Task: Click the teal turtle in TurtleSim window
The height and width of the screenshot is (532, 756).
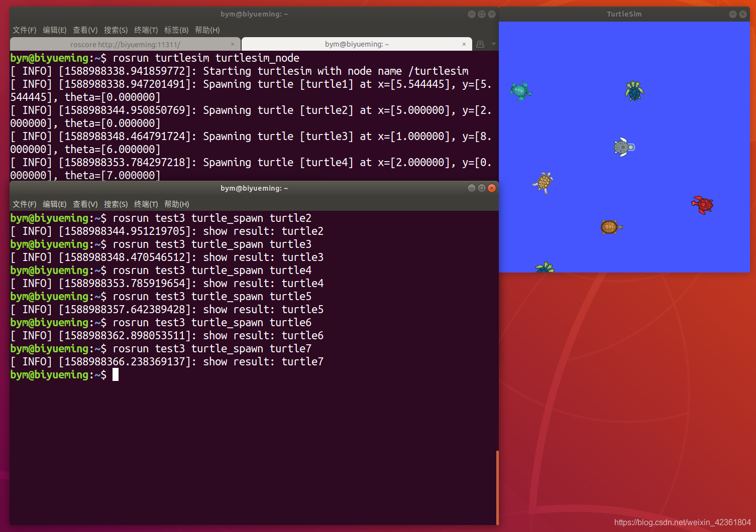Action: pos(521,91)
